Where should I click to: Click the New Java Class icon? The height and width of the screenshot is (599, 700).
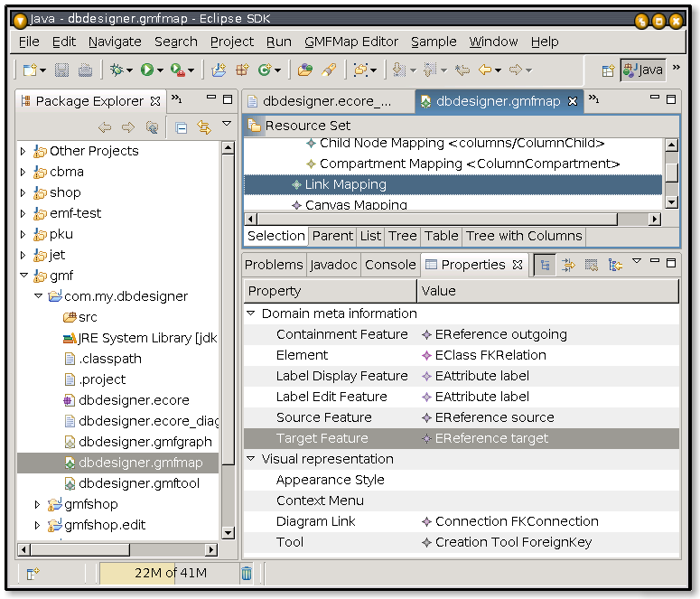[266, 70]
